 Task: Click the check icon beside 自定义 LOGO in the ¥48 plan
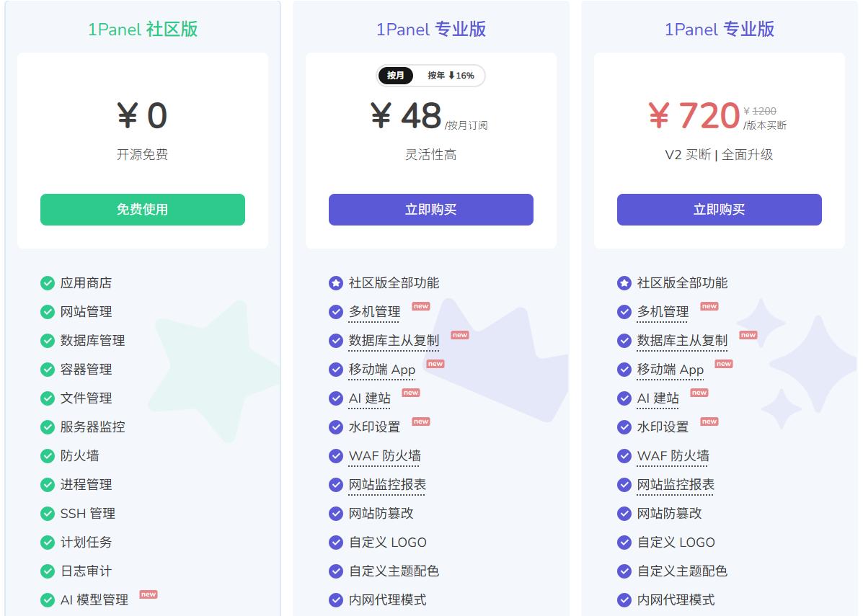[x=336, y=543]
